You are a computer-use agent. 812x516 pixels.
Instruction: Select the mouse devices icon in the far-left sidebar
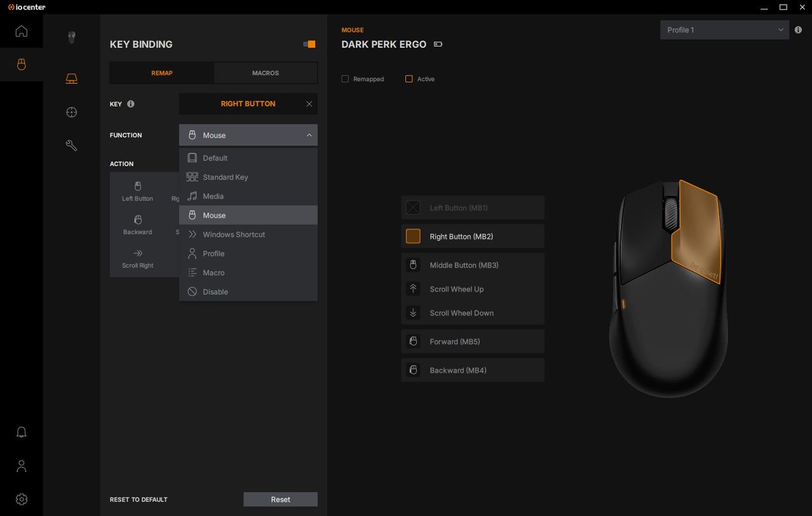[22, 64]
